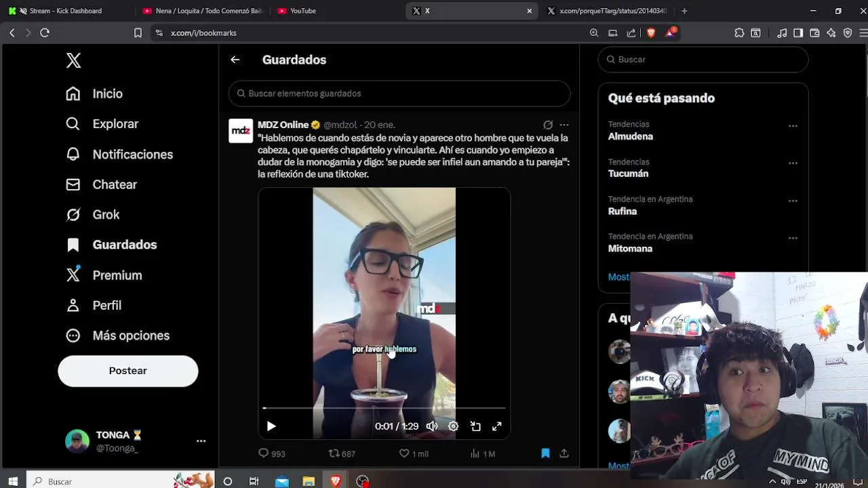
Task: Click the Notificaciones bell icon
Action: tap(73, 155)
